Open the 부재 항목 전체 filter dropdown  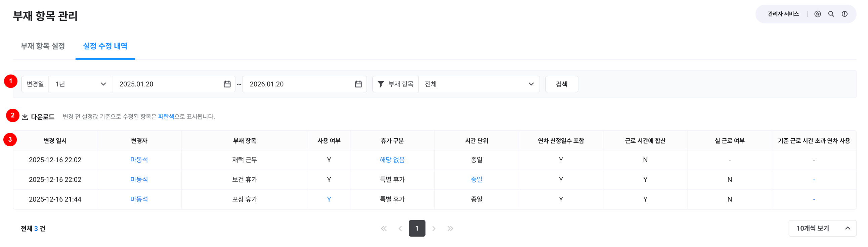point(478,84)
